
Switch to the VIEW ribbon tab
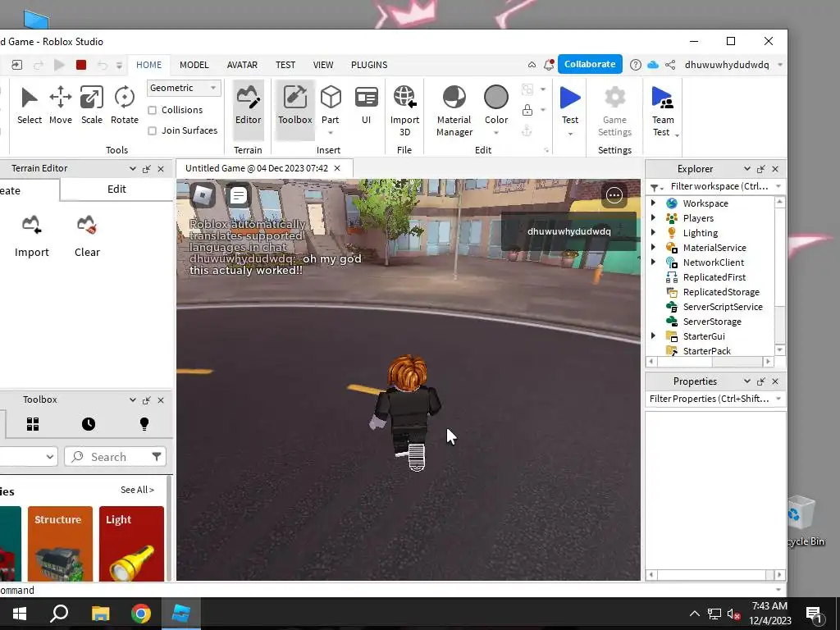pos(323,65)
